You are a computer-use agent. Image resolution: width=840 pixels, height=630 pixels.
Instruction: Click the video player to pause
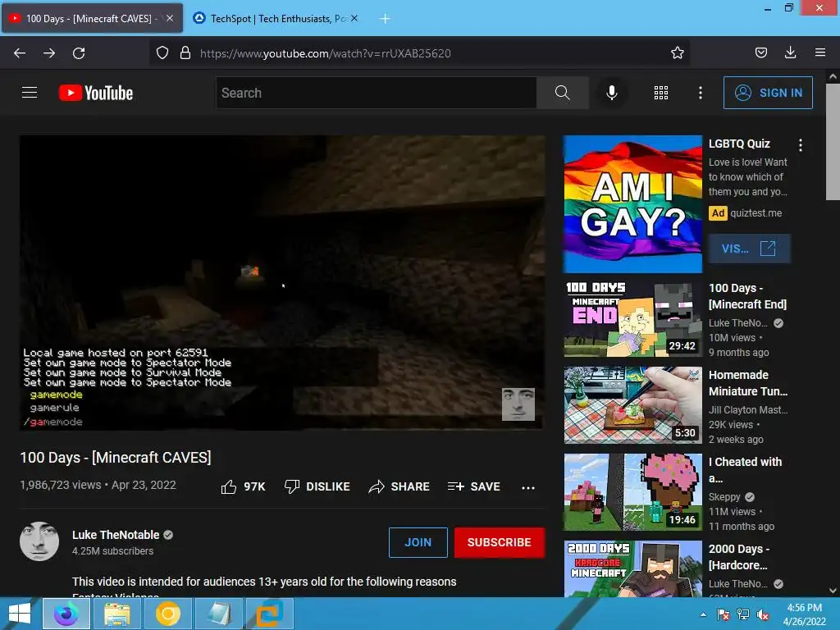pos(282,282)
